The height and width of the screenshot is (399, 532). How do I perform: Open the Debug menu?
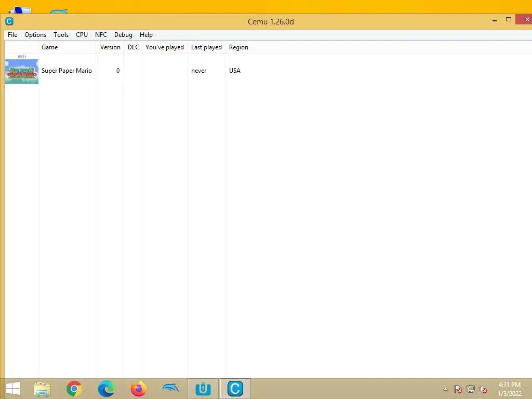(x=123, y=35)
